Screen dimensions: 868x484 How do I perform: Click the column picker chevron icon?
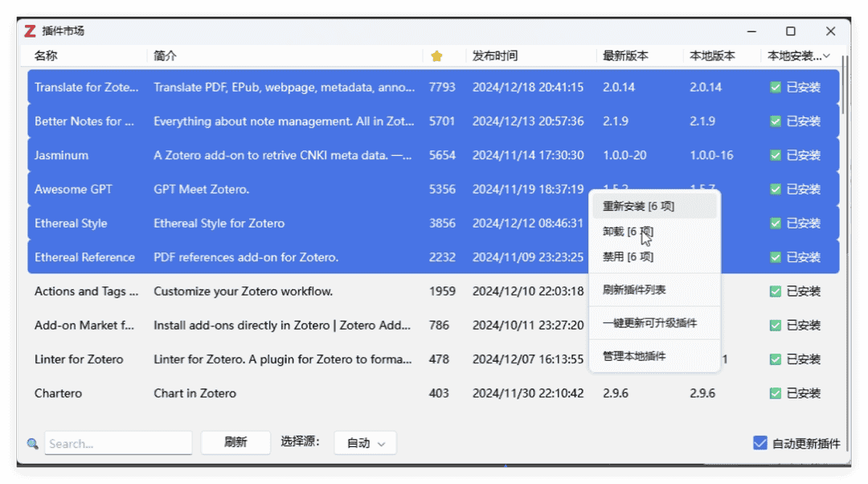[x=827, y=56]
